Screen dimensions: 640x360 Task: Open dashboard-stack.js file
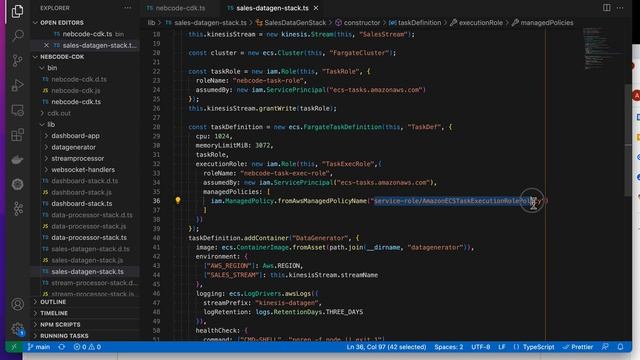[x=81, y=192]
